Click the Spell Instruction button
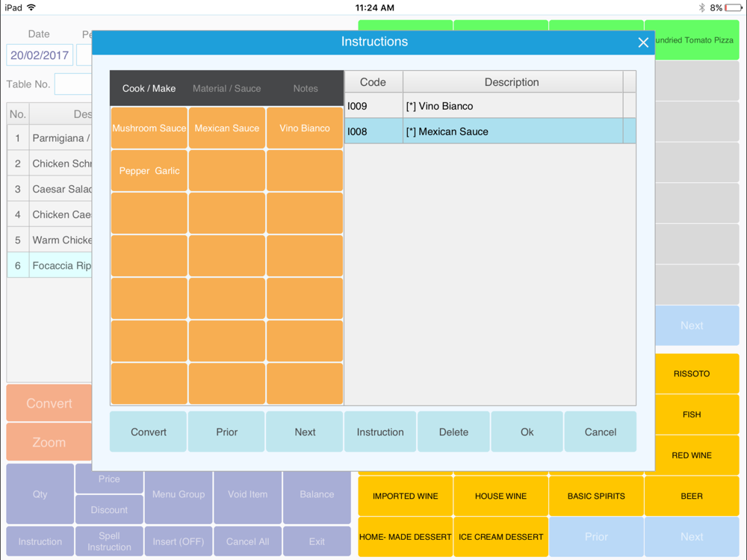 click(109, 541)
